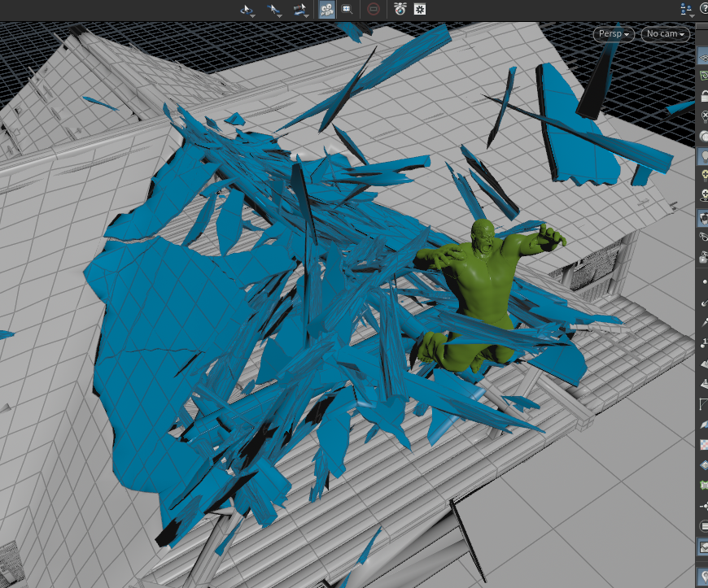Click the green outlined shape icon
The height and width of the screenshot is (588, 708).
pyautogui.click(x=704, y=486)
